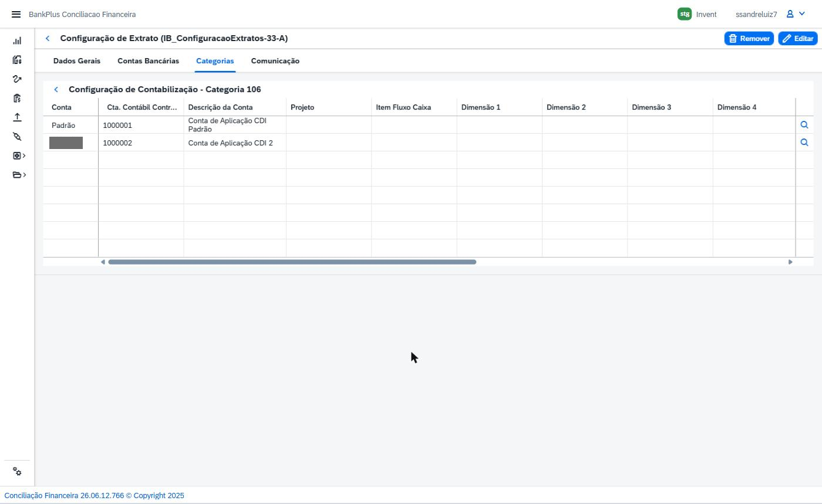Select the Categorias tab
822x504 pixels.
tap(215, 61)
